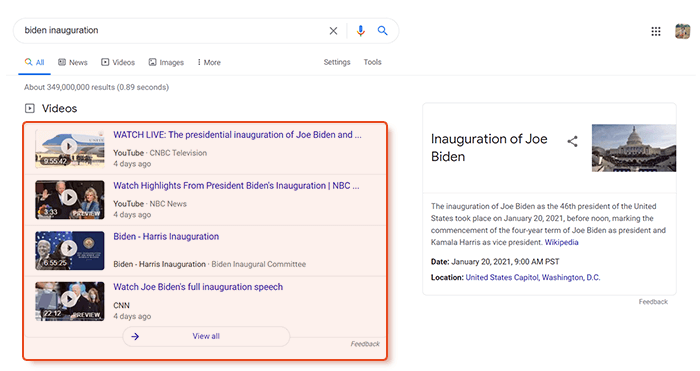Screen dimensions: 700x371
Task: Open the Capitol building thumbnail image
Action: point(633,148)
